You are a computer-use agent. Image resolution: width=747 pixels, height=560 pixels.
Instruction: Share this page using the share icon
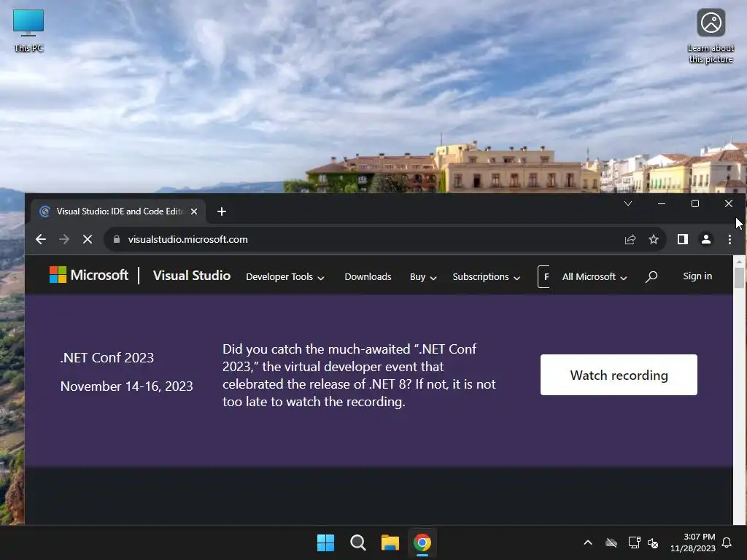(630, 239)
